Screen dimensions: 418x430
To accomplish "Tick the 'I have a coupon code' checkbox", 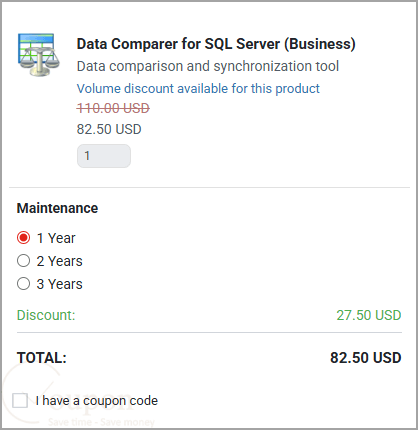I will point(20,400).
